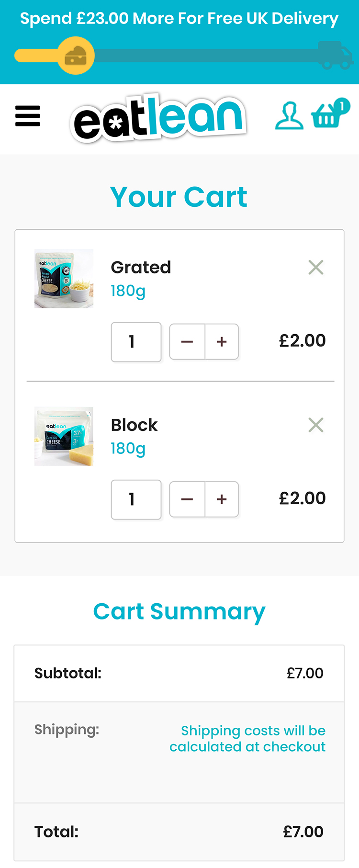Click the free delivery banner text
Screen dimensions: 359x868
tap(179, 19)
